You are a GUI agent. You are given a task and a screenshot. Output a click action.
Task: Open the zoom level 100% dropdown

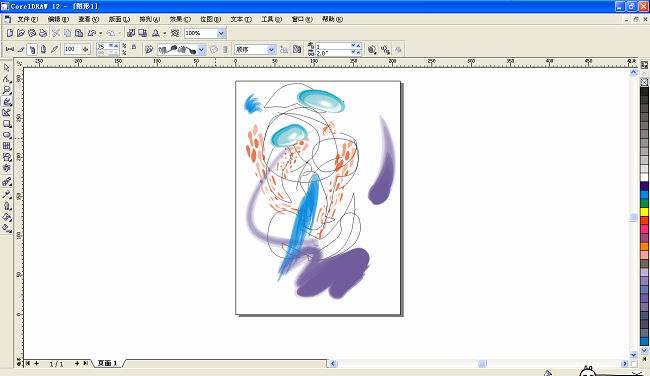221,33
